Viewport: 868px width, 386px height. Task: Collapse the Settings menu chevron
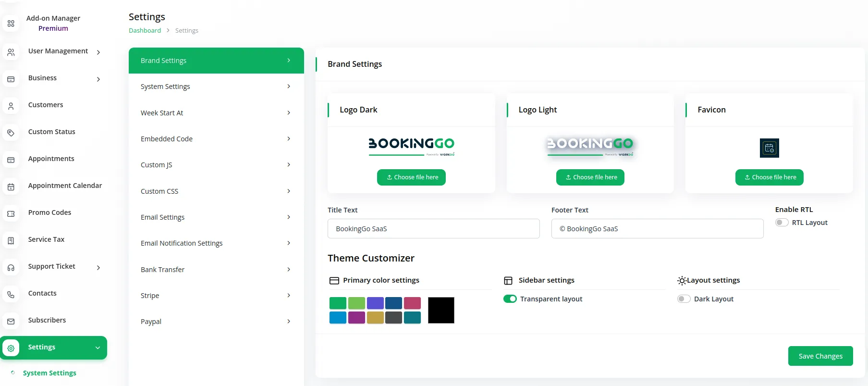[x=98, y=348]
